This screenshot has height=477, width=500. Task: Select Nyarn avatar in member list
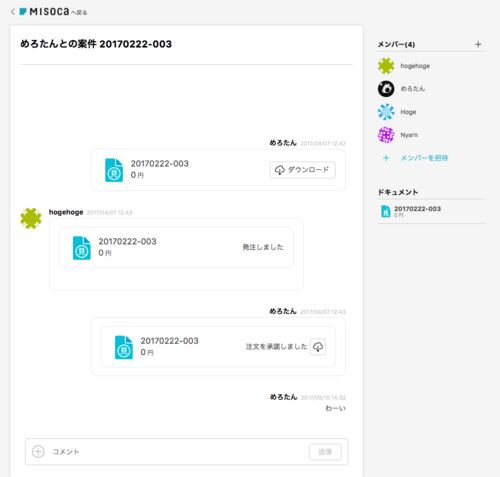386,135
